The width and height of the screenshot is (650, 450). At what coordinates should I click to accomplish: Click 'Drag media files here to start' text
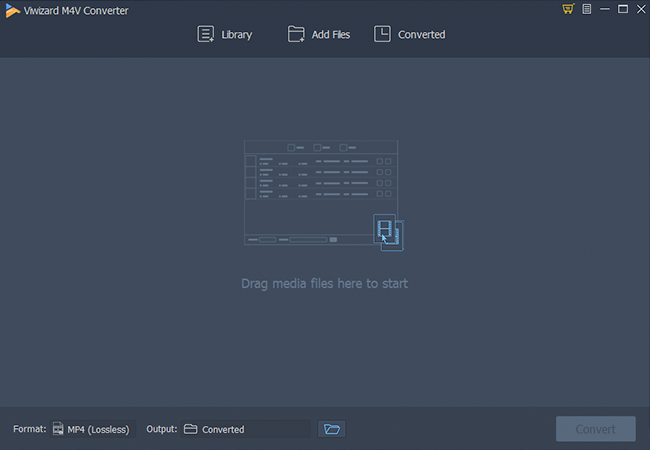coord(324,283)
